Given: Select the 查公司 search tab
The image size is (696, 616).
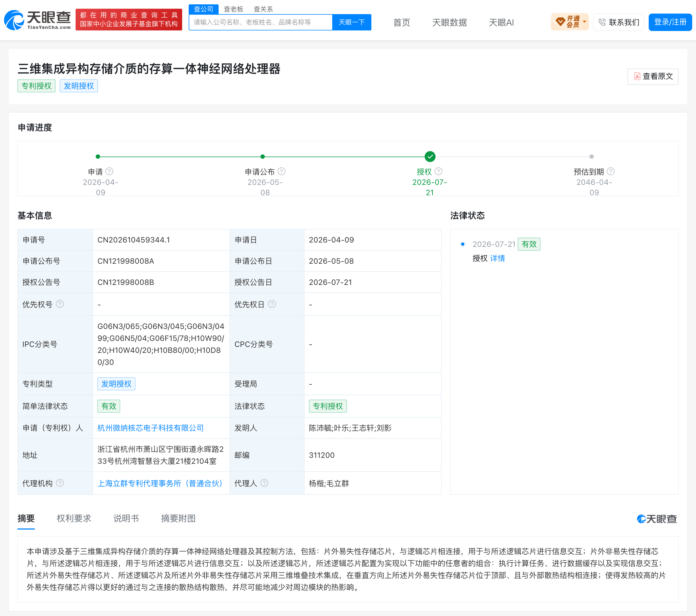Looking at the screenshot, I should click(204, 9).
